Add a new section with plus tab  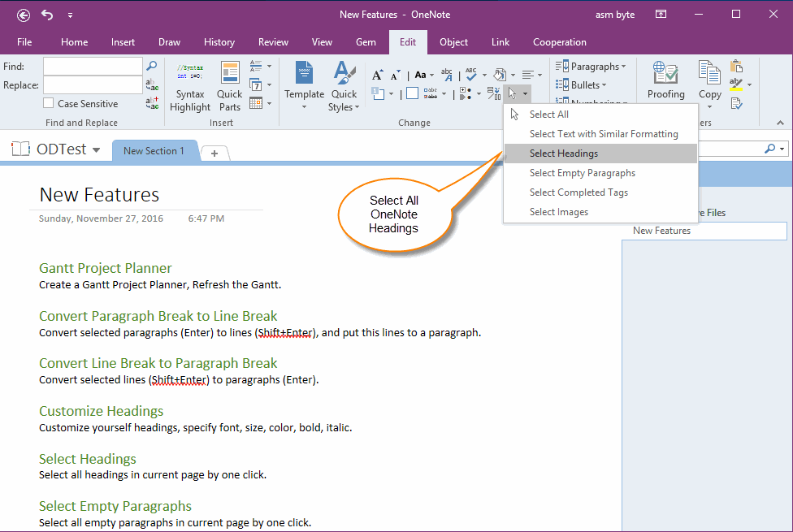click(214, 153)
